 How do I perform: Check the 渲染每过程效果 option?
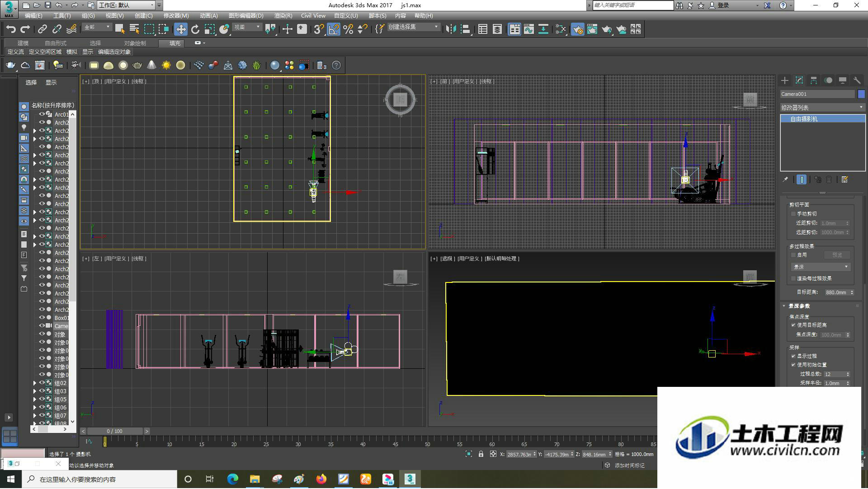(x=793, y=278)
